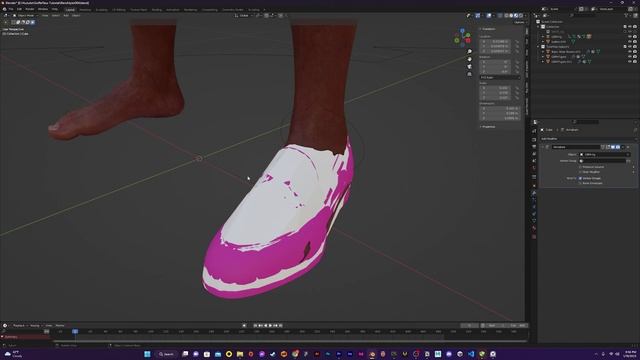Expand the first object under second collection
640x360 pixels.
tap(543, 52)
